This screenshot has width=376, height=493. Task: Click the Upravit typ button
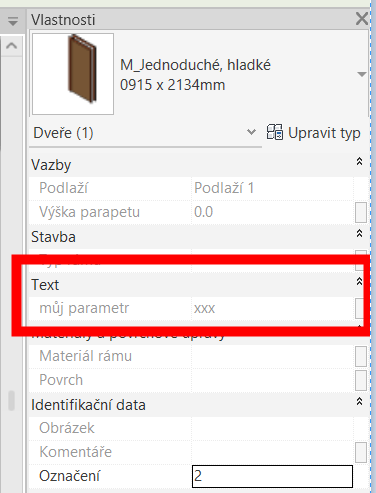click(314, 133)
